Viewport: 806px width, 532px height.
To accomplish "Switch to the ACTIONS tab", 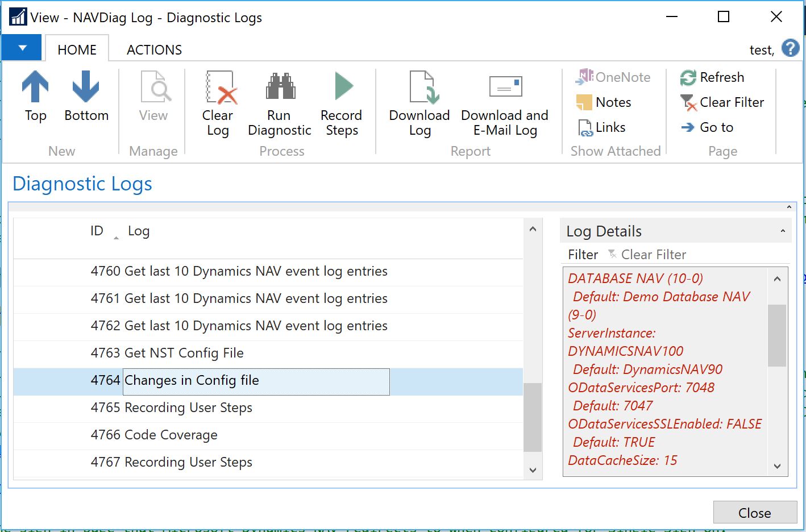I will (x=154, y=50).
